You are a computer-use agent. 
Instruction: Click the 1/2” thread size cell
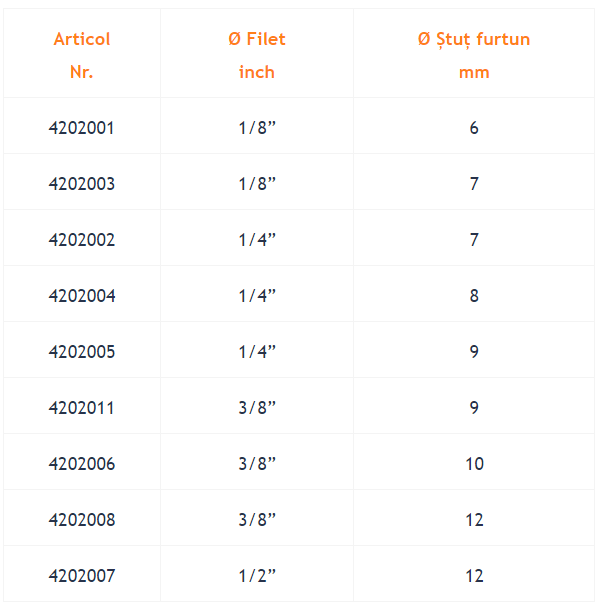point(257,576)
